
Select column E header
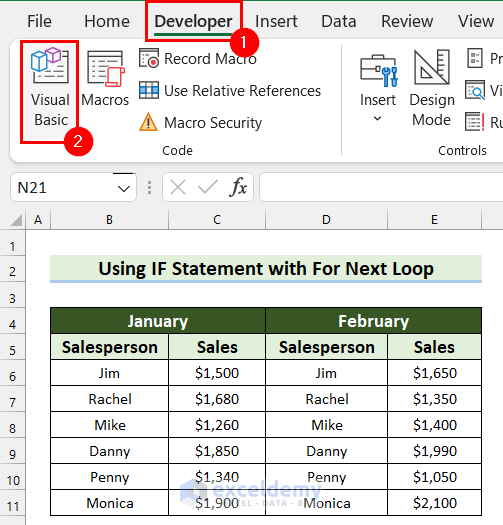pyautogui.click(x=434, y=220)
